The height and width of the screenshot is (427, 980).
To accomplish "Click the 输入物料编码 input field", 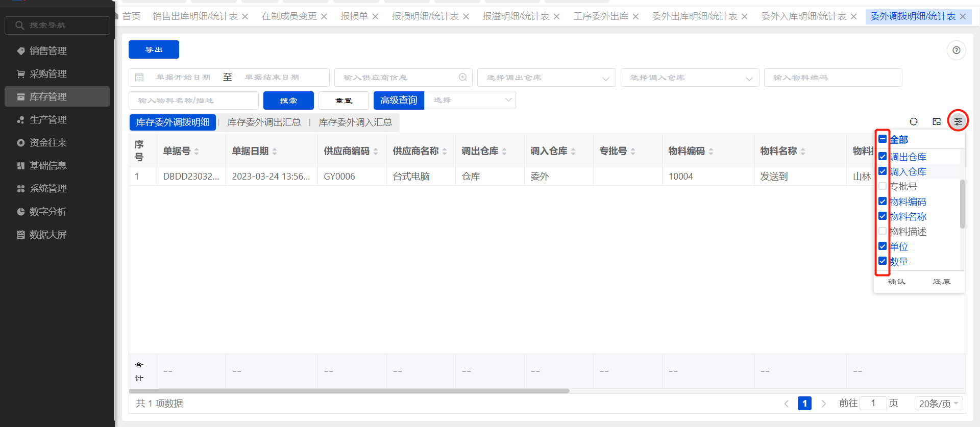I will click(x=833, y=78).
